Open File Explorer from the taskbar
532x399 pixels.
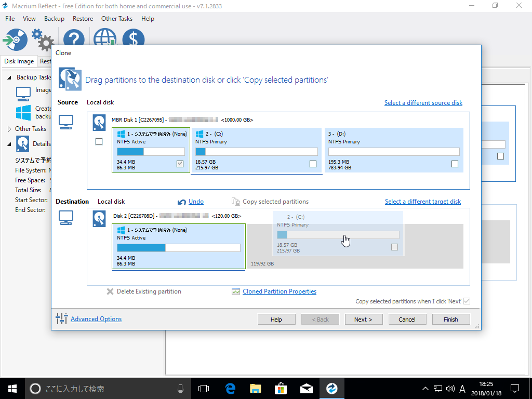256,389
